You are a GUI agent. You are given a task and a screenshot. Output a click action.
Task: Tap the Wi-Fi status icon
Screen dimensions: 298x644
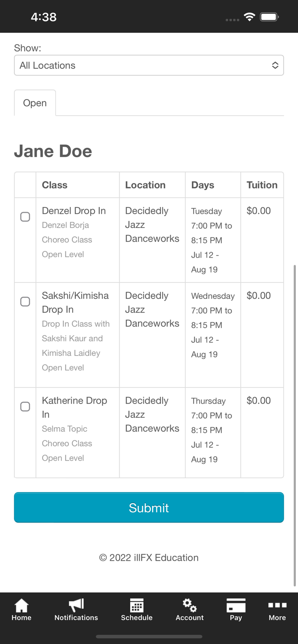pyautogui.click(x=249, y=17)
